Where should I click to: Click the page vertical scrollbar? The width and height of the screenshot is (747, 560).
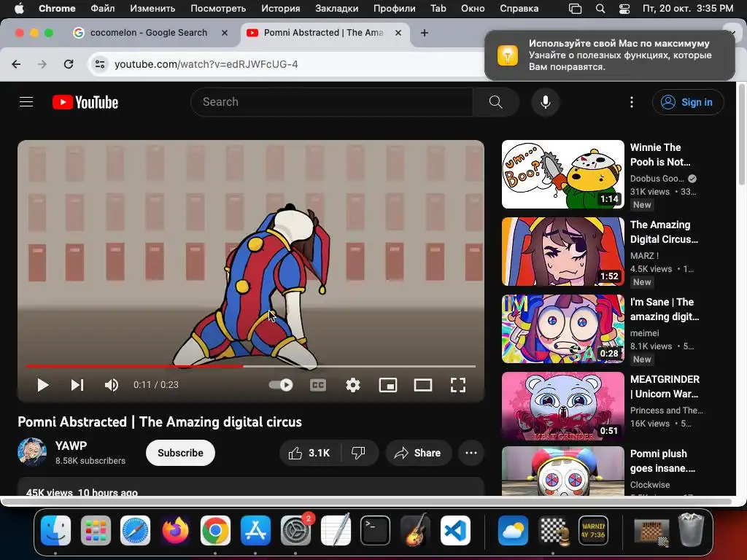click(741, 135)
